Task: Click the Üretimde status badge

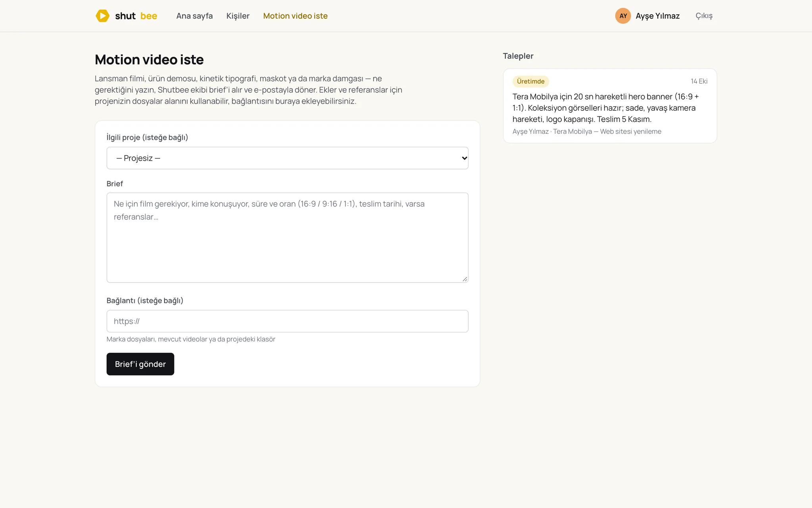Action: coord(530,81)
